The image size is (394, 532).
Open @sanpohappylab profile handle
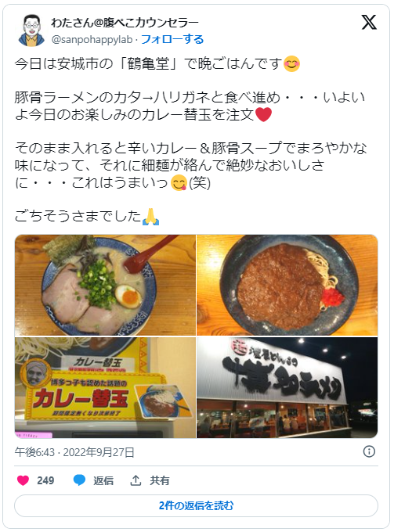92,40
